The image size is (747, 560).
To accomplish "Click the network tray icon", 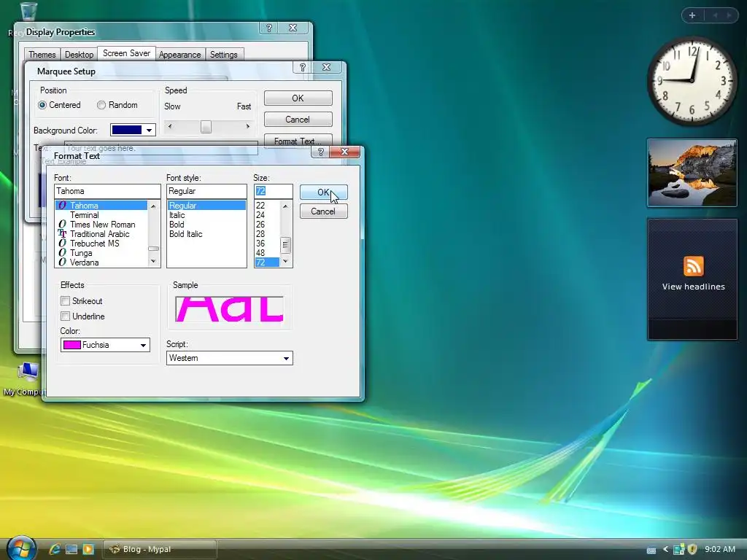I will (x=678, y=549).
